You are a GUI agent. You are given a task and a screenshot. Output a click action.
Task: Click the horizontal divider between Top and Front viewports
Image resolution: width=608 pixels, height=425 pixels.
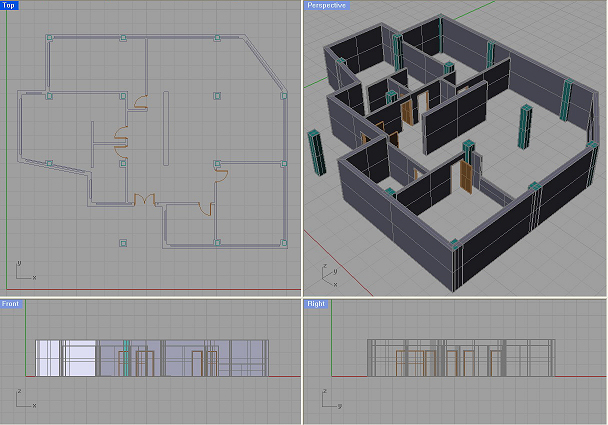coord(150,295)
